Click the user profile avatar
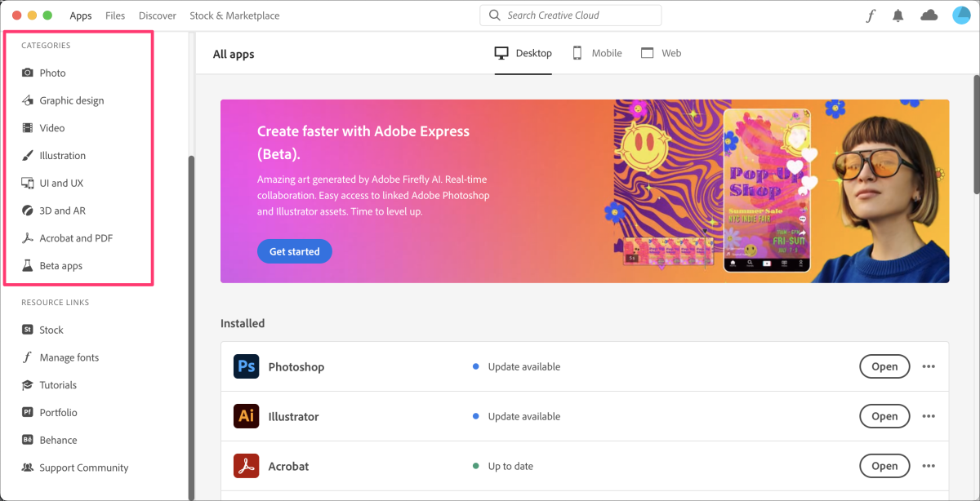 [x=960, y=15]
